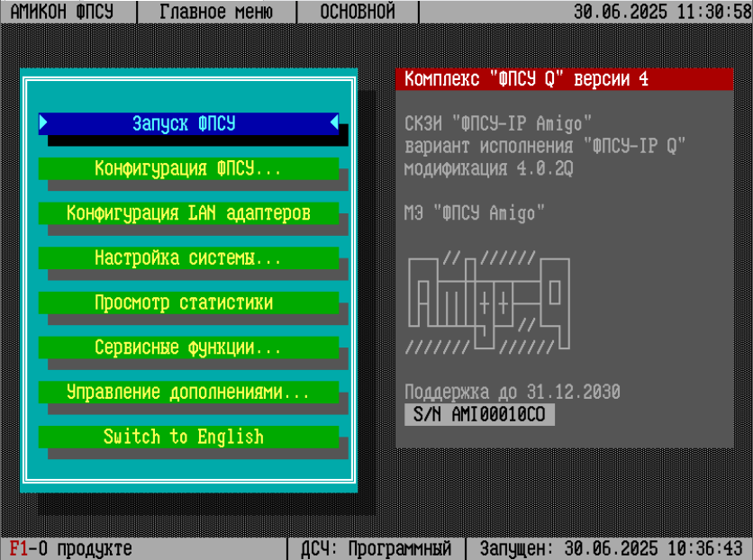Click the Главное меню title in top bar
Screen dimensions: 753x560
[x=216, y=12]
